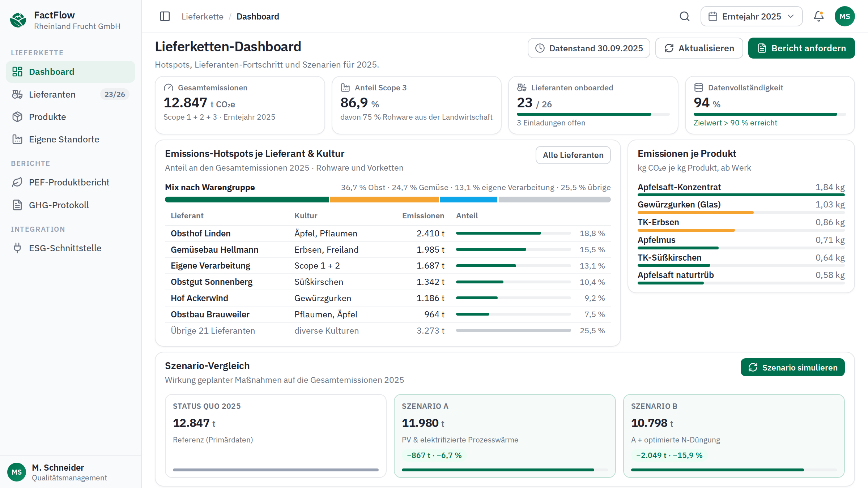
Task: Click Hof Ackerwind row
Action: (x=388, y=298)
